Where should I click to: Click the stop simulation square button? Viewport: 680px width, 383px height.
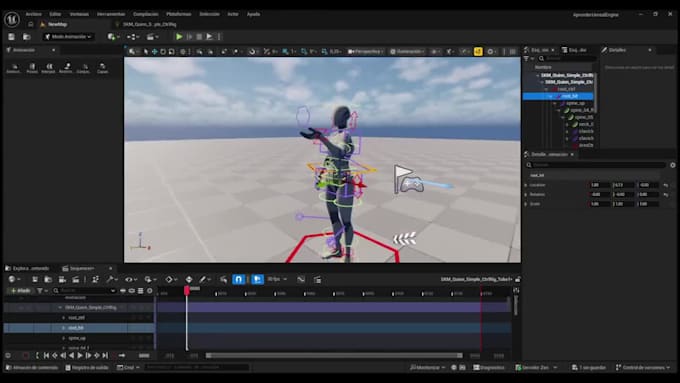pos(199,37)
